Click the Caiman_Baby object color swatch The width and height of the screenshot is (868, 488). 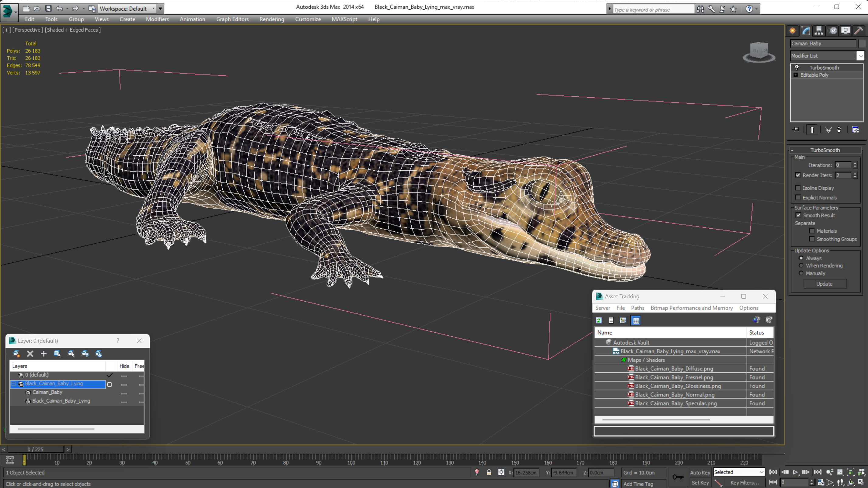[862, 43]
